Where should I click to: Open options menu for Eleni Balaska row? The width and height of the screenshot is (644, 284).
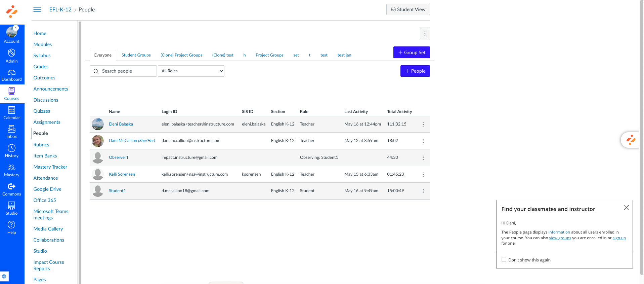[423, 124]
